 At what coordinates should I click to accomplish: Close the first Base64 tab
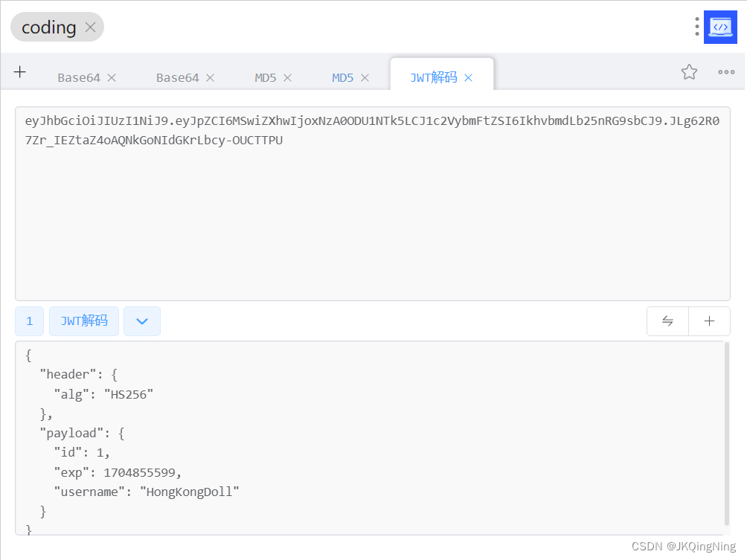point(112,77)
